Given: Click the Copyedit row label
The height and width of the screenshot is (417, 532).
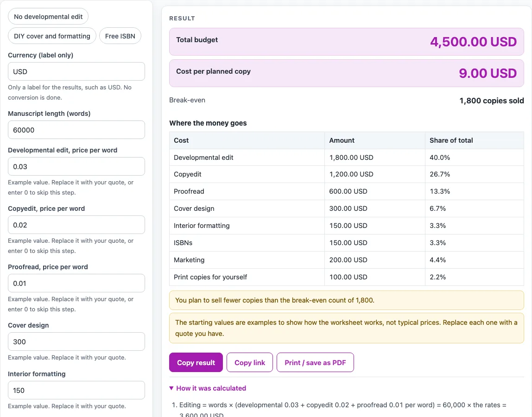Looking at the screenshot, I should 187,174.
